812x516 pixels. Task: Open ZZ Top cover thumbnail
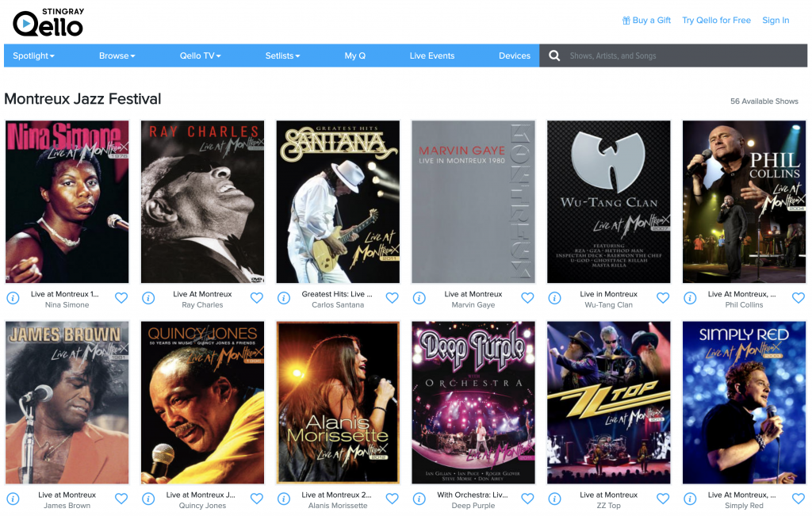pyautogui.click(x=609, y=403)
